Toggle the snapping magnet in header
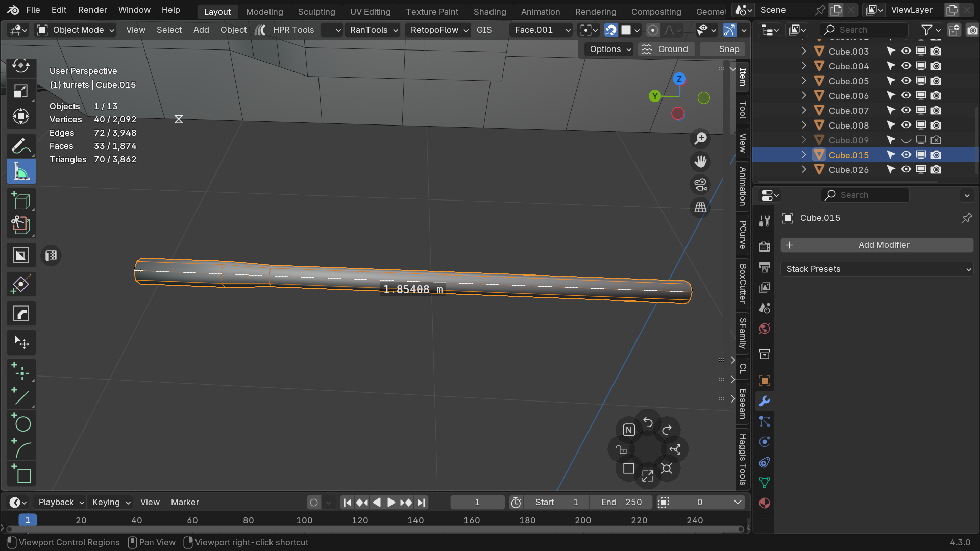 (610, 30)
